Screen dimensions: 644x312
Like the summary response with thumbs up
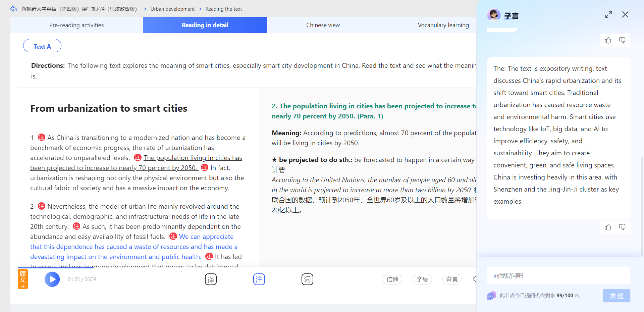pyautogui.click(x=608, y=227)
